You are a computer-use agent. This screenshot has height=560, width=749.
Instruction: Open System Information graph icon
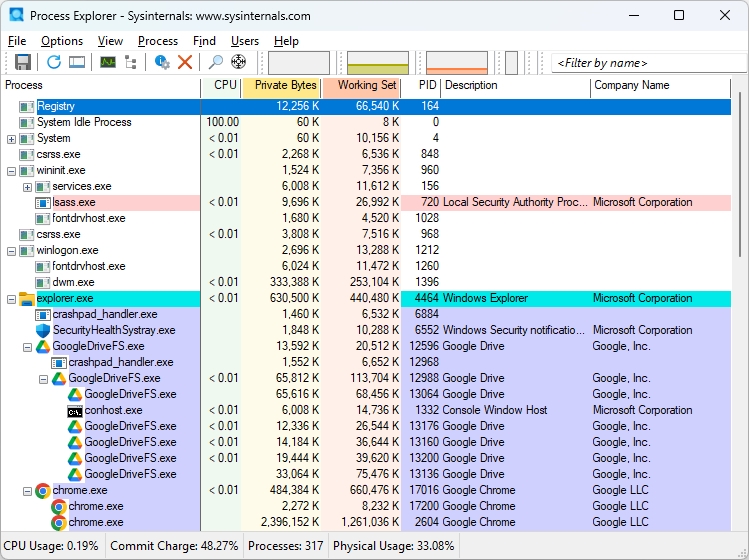[x=107, y=63]
